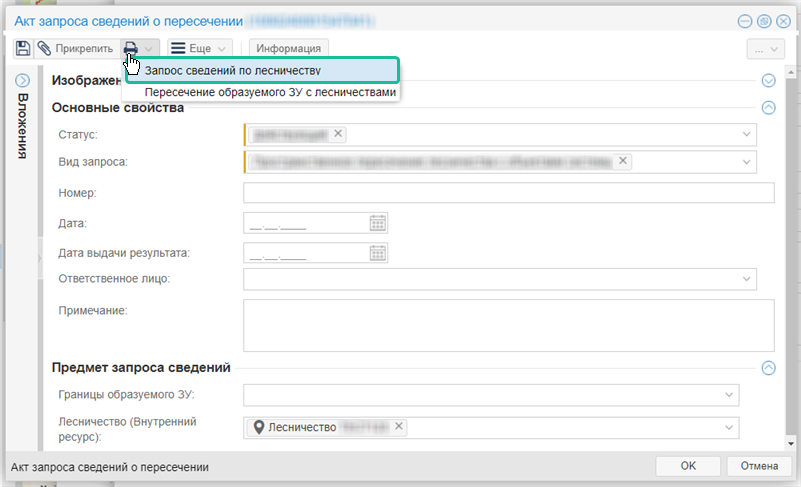Remove the Лесничество tag with X
The height and width of the screenshot is (487, 801).
coord(398,427)
